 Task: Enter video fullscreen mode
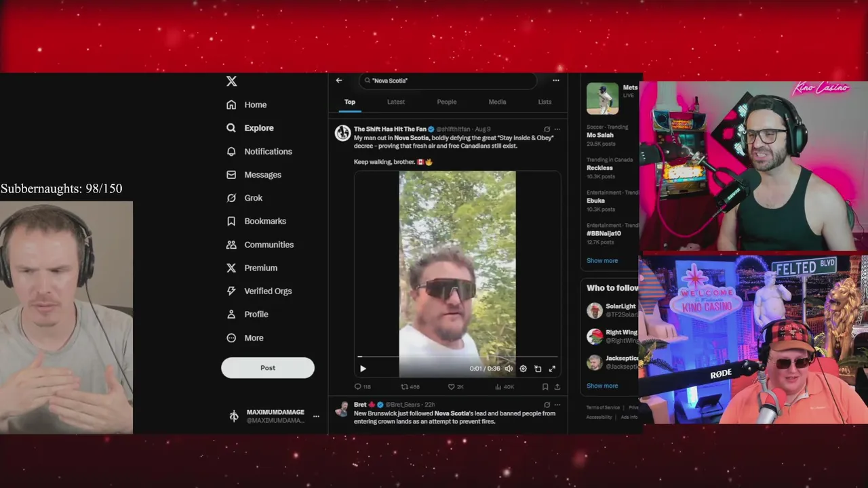[x=552, y=369]
